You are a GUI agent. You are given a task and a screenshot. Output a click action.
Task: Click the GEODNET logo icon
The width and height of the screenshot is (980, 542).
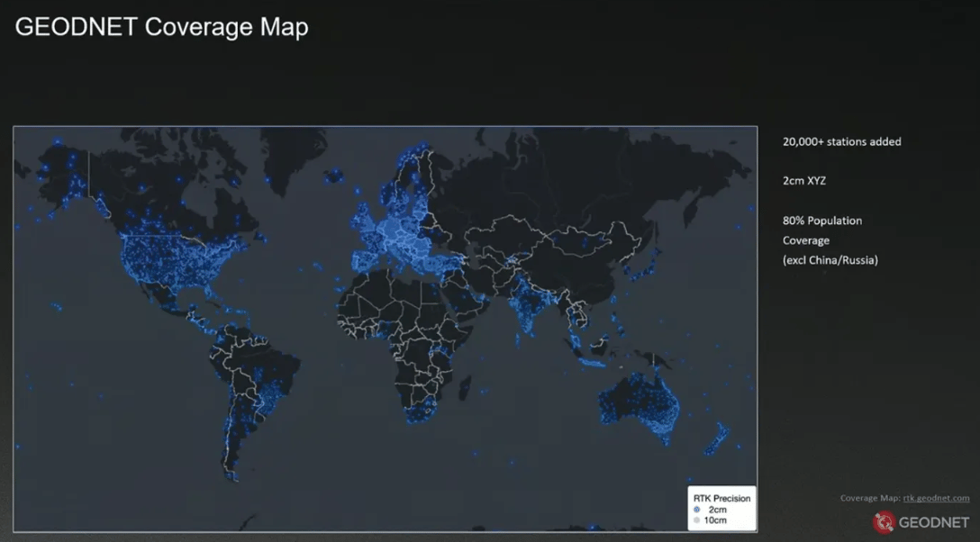(884, 522)
